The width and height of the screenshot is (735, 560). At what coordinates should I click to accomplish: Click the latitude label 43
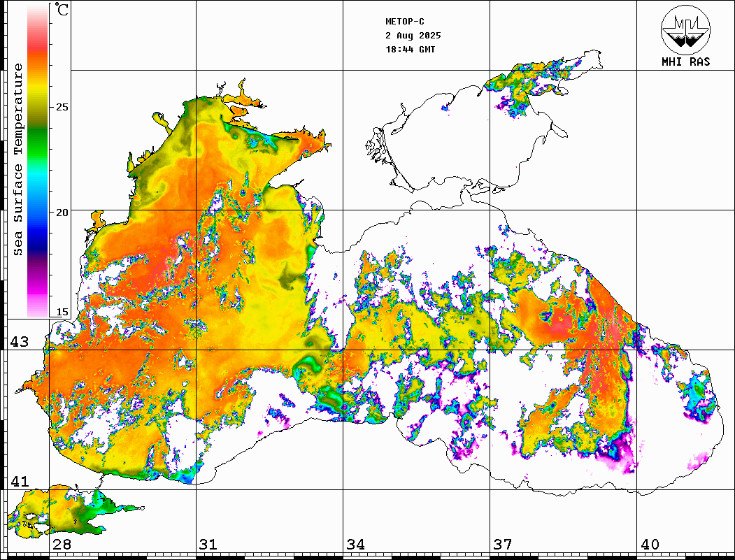pyautogui.click(x=20, y=342)
